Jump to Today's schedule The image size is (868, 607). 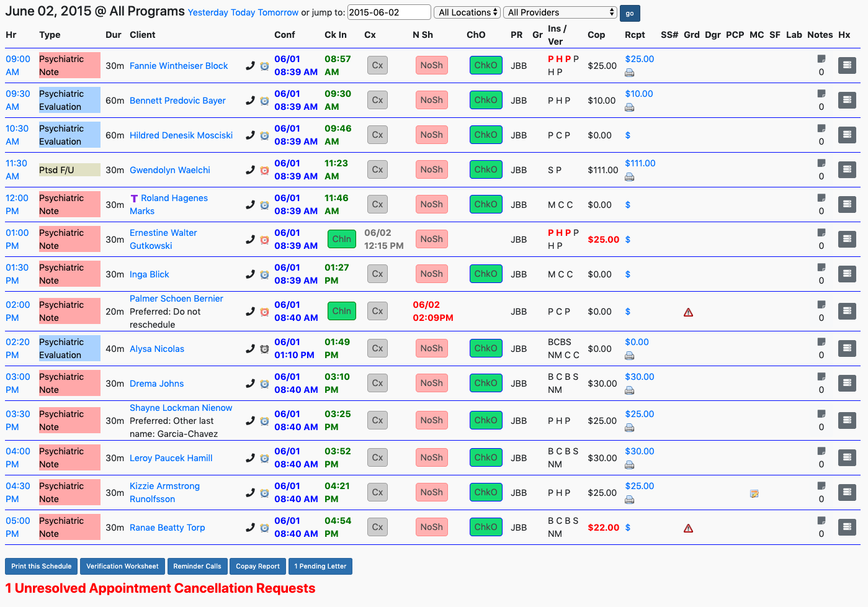243,12
